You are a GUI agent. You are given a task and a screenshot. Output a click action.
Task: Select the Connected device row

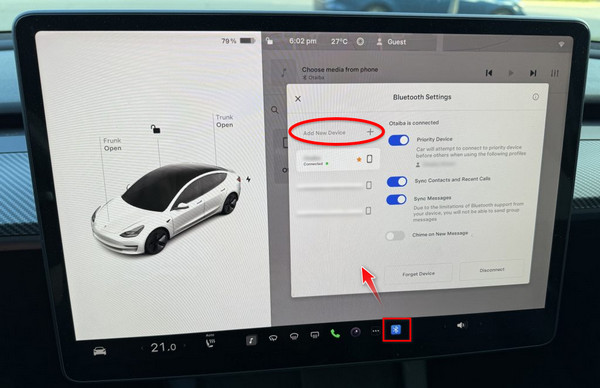pos(338,160)
